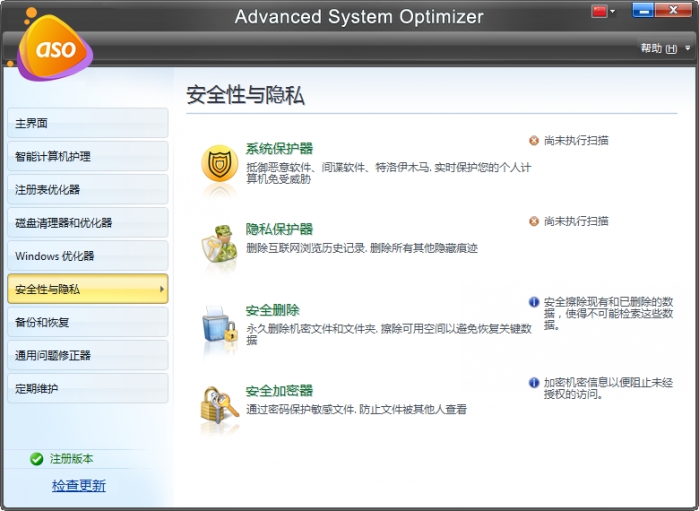Click the 安全删除 title link
The image size is (699, 511).
click(x=272, y=310)
